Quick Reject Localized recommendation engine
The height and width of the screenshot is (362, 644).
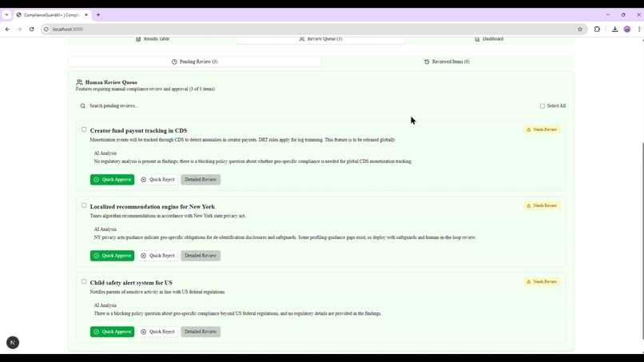coord(157,256)
